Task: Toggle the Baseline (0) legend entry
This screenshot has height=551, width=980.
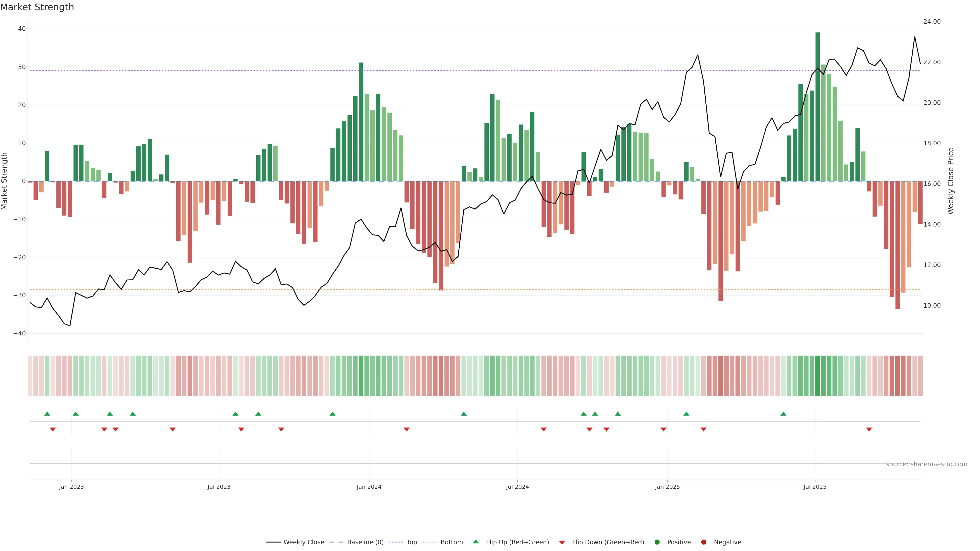Action: point(365,542)
